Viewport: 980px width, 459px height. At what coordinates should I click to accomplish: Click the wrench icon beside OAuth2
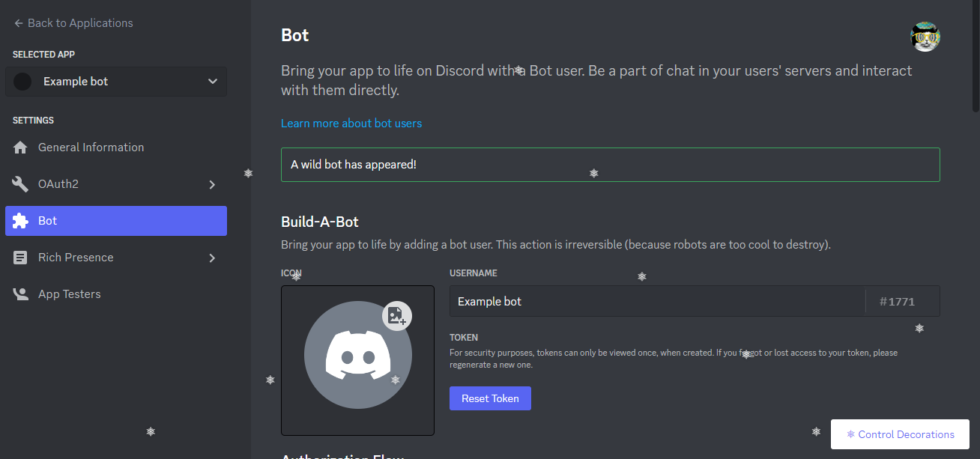(21, 184)
